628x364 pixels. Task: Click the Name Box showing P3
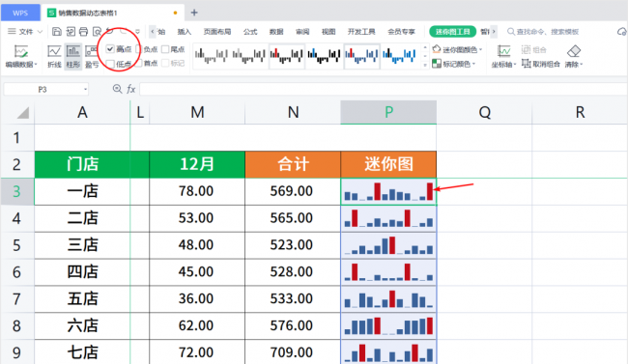click(x=43, y=89)
